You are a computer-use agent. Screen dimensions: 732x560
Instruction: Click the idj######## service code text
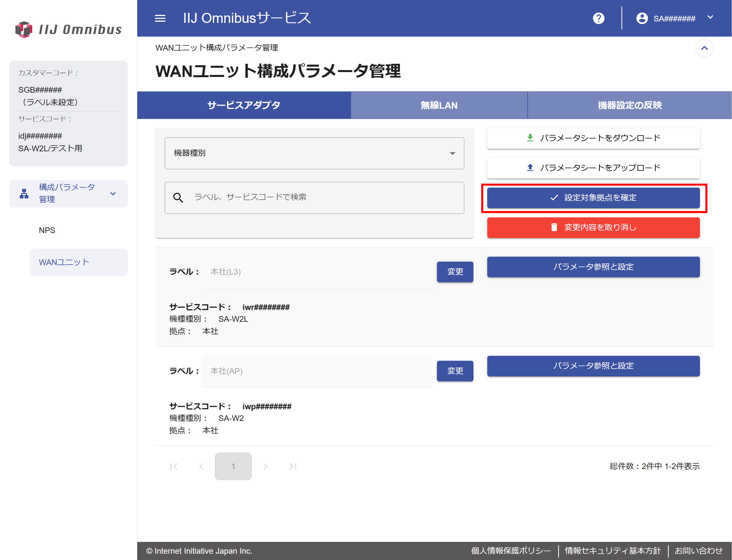coord(40,136)
